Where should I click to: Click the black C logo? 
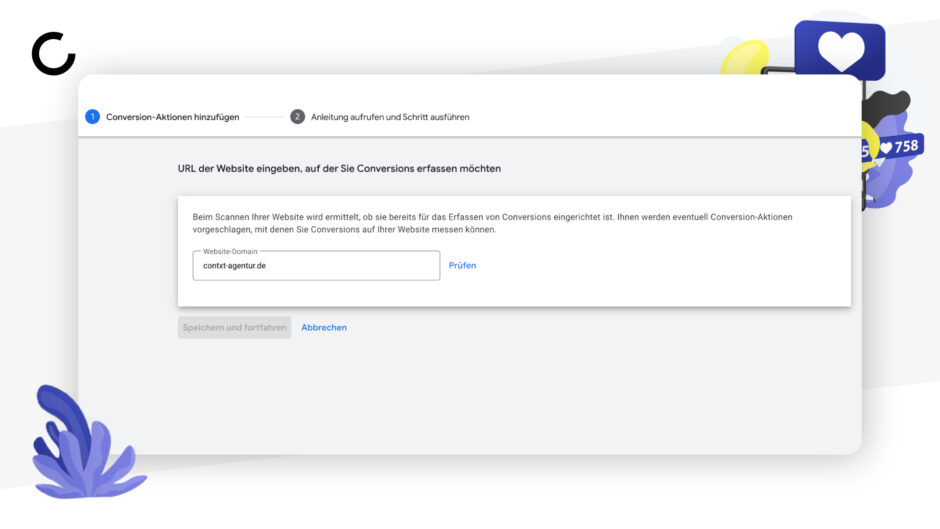click(53, 53)
